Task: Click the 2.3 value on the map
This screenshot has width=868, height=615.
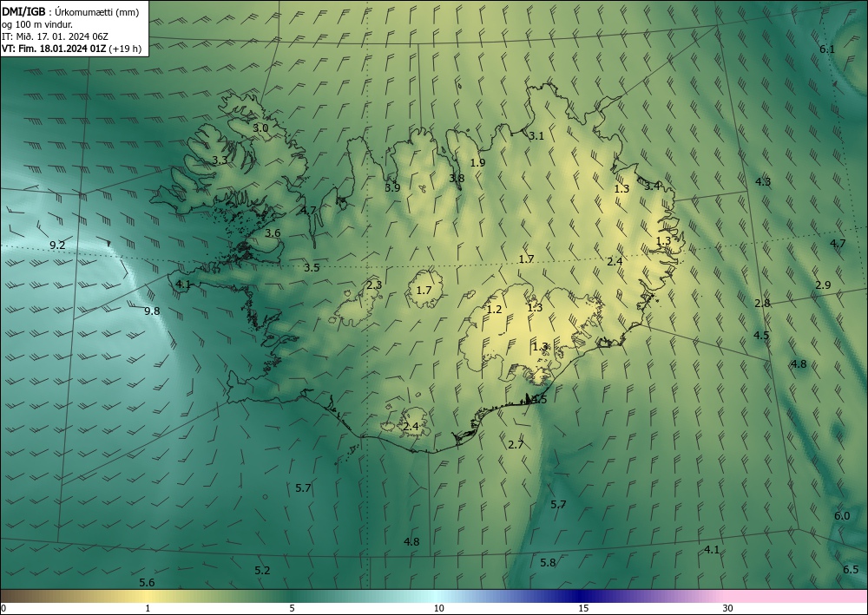Action: (374, 285)
